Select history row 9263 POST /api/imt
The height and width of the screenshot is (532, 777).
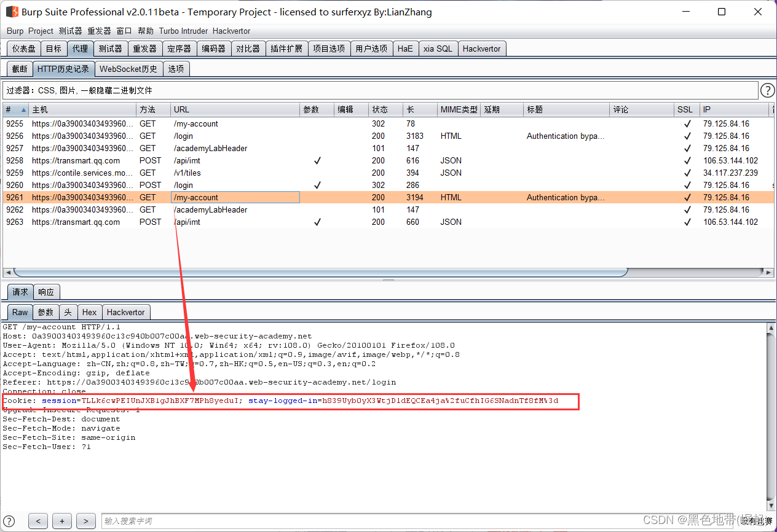[x=388, y=222]
